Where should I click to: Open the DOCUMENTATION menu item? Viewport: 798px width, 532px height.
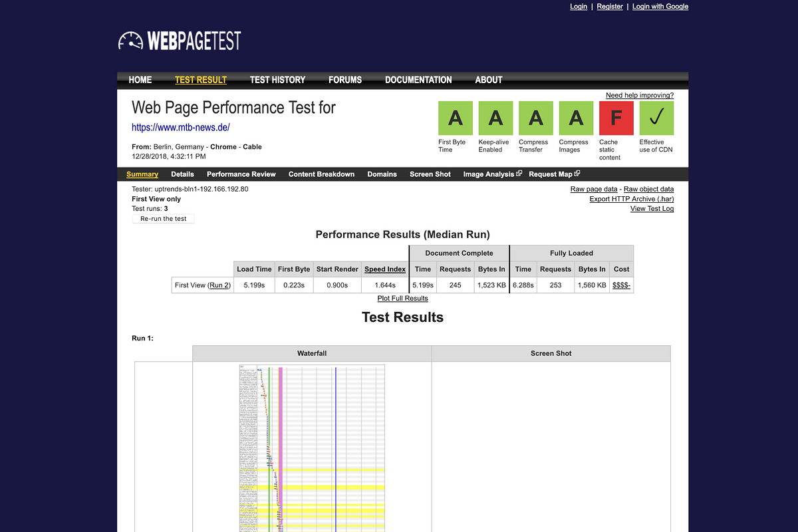click(418, 80)
